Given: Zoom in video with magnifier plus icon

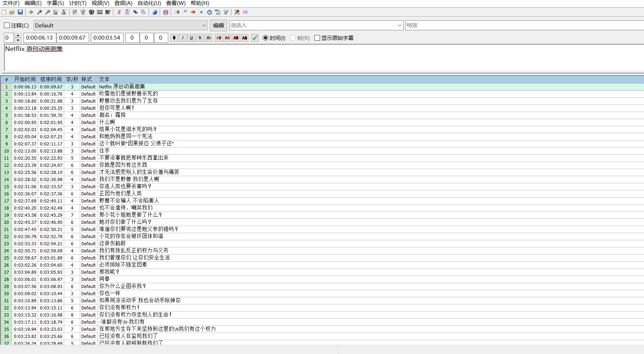Looking at the screenshot, I should (40, 12).
